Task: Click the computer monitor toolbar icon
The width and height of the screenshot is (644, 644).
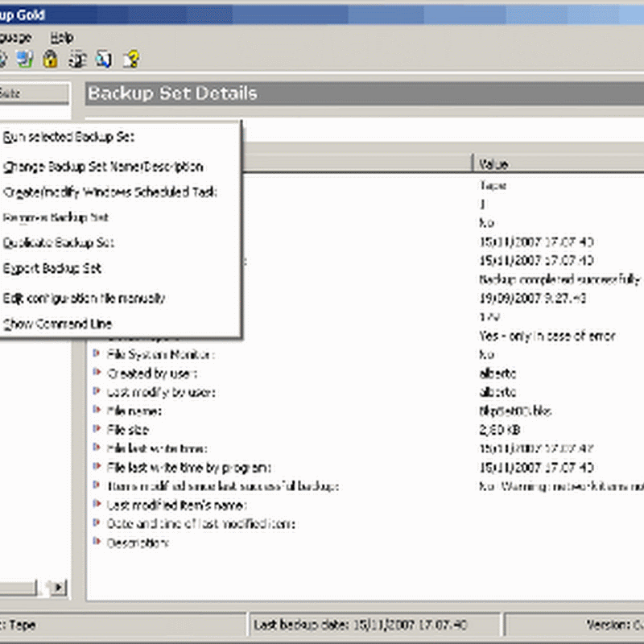Action: coord(24,59)
